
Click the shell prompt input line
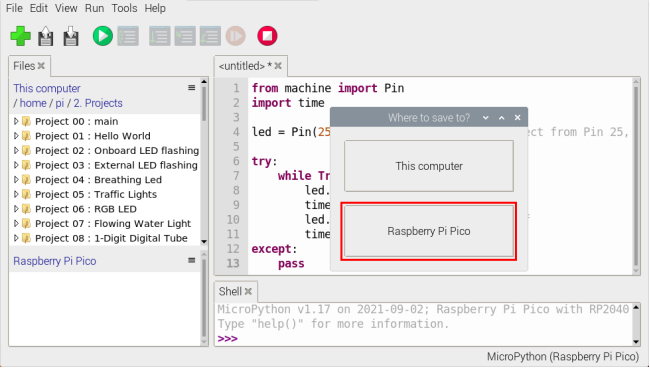(423, 339)
